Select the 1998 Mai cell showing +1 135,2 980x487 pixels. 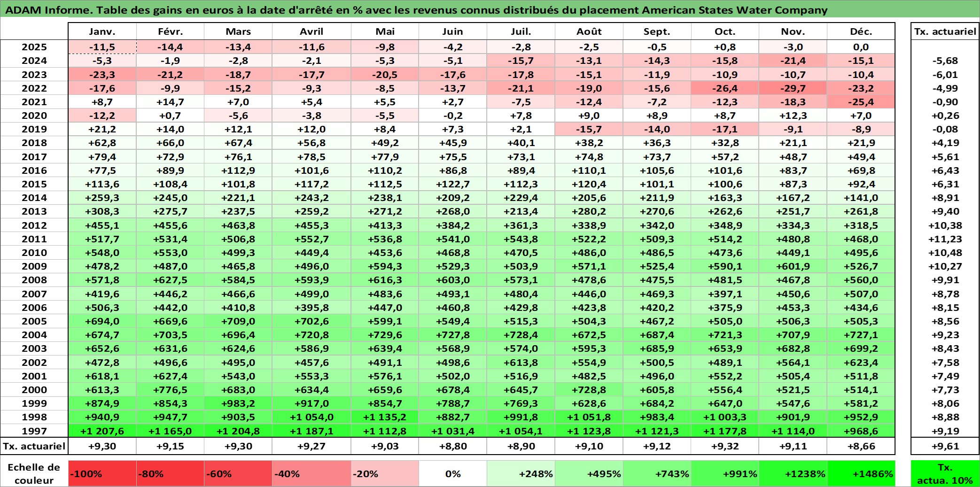[385, 417]
